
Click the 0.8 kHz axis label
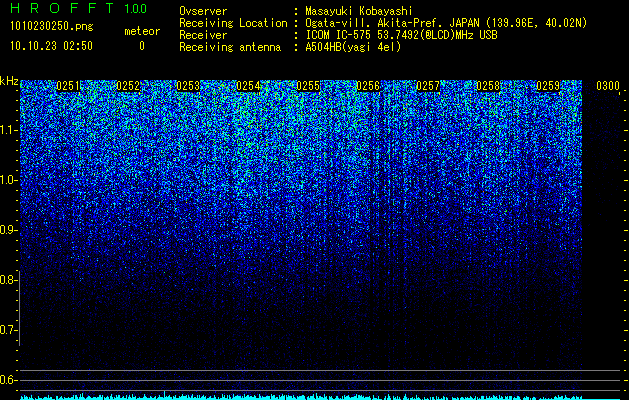coord(7,280)
